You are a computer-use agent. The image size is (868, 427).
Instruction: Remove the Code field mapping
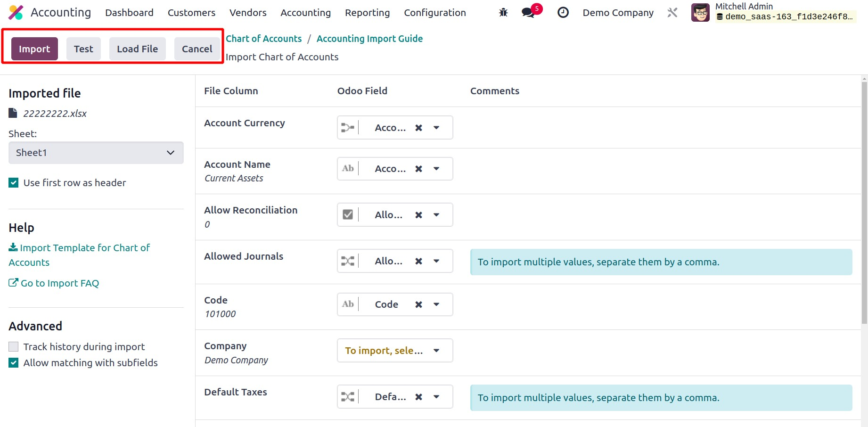coord(418,304)
